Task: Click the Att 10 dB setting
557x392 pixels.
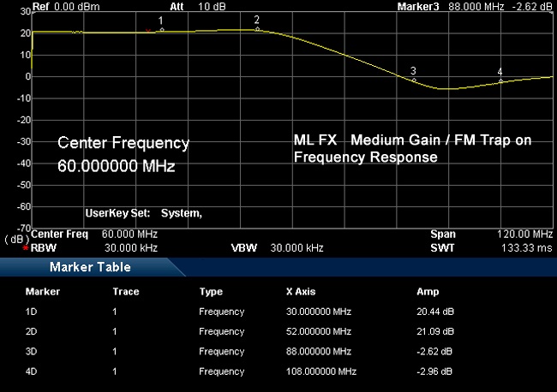Action: (x=197, y=6)
